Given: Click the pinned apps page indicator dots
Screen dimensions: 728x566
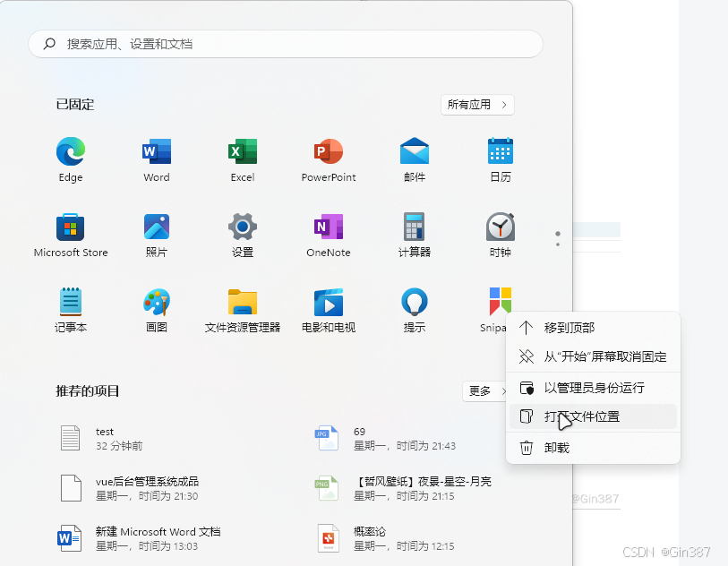Looking at the screenshot, I should tap(558, 238).
